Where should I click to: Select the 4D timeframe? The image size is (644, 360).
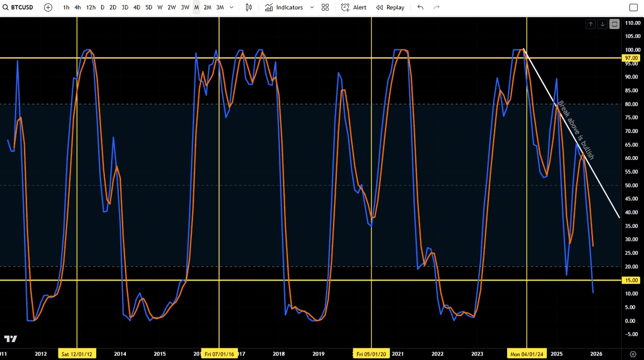(x=137, y=8)
